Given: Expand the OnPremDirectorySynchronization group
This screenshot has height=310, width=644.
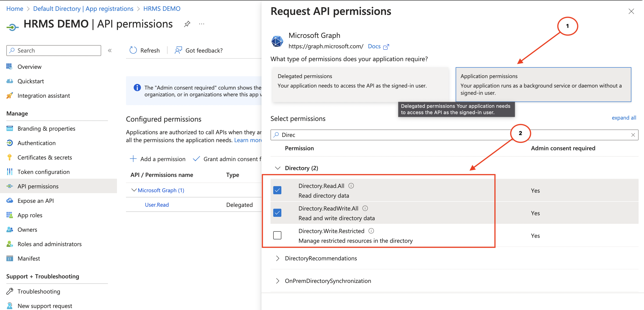Looking at the screenshot, I should (x=278, y=281).
